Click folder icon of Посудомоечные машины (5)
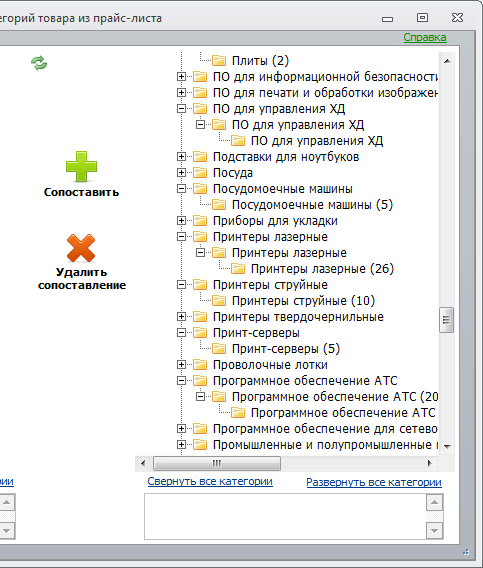The width and height of the screenshot is (483, 568). click(x=219, y=205)
